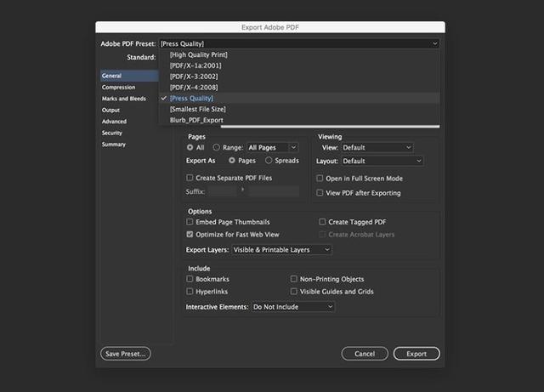
Task: Open the Summary panel
Action: [114, 145]
